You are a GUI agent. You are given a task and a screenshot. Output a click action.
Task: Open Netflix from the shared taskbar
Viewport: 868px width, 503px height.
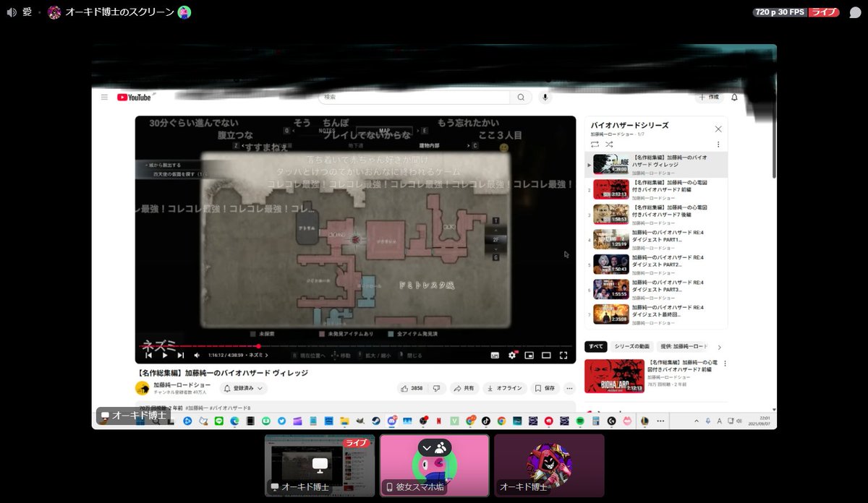(438, 421)
